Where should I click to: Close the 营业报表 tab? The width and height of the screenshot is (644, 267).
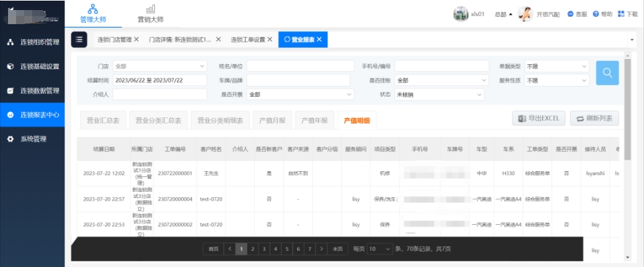coord(319,40)
